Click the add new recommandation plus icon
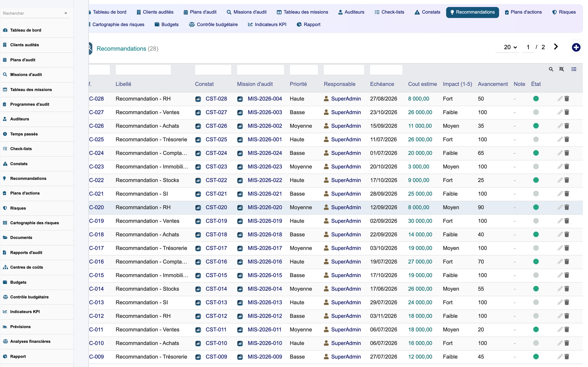 [576, 47]
